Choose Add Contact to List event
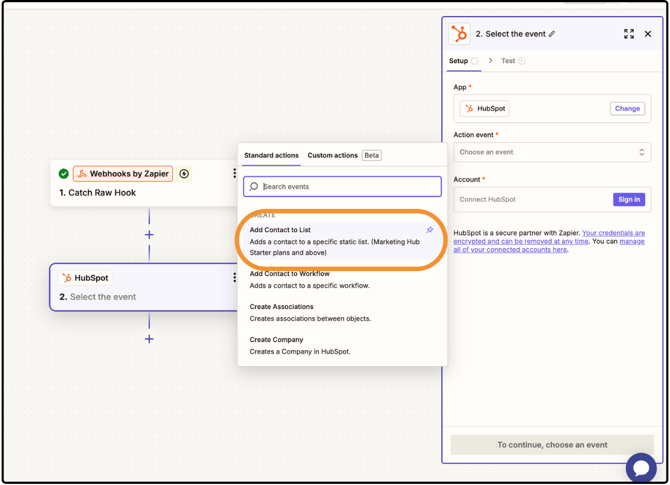This screenshot has width=670, height=485. [341, 241]
